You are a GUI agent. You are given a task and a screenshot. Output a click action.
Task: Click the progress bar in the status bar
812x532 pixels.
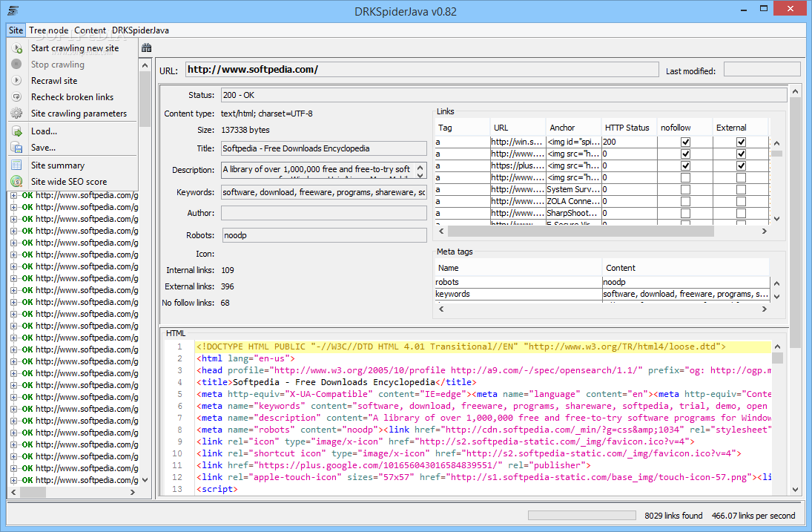(581, 516)
